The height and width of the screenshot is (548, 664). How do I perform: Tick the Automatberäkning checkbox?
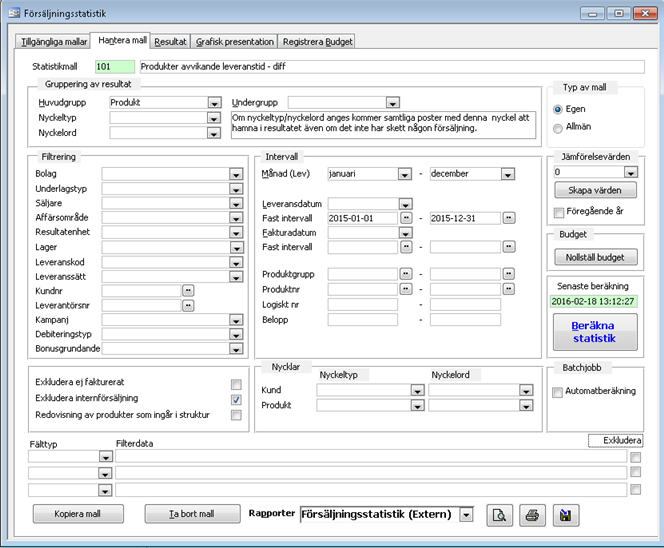557,392
